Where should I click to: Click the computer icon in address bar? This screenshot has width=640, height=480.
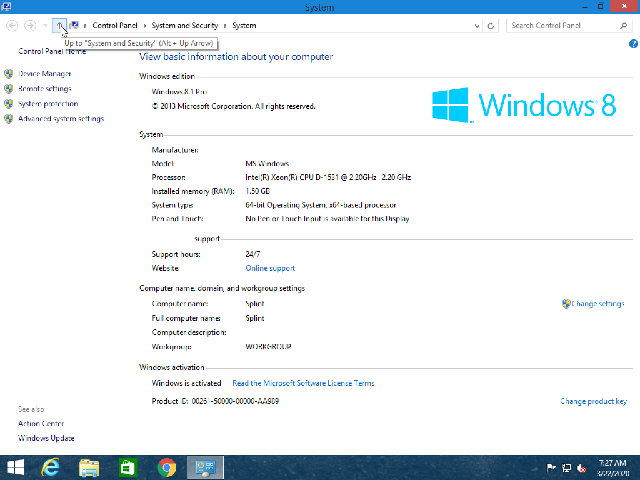click(74, 26)
